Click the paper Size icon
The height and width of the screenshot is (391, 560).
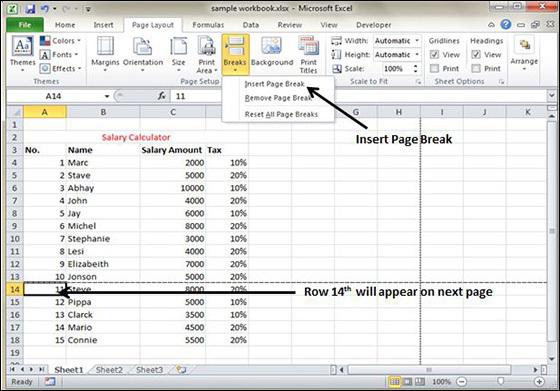point(178,46)
